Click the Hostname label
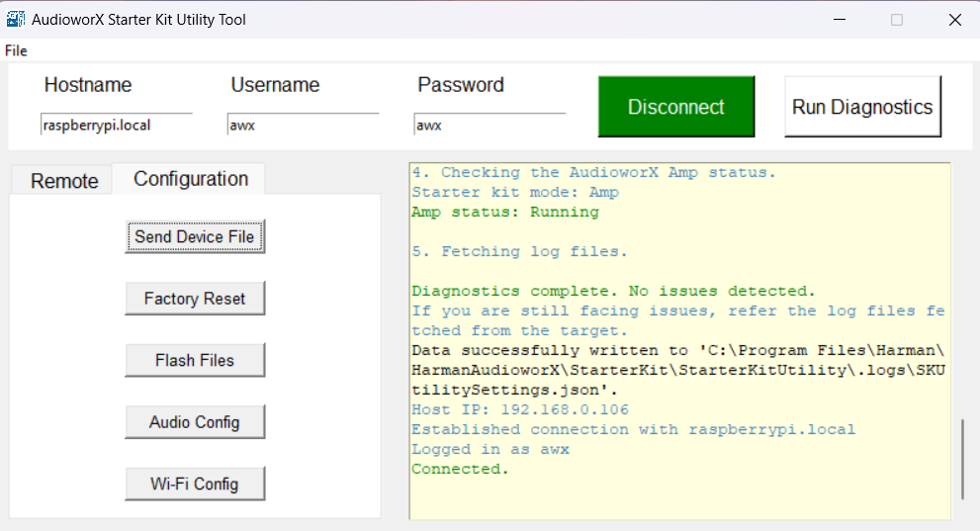Image resolution: width=980 pixels, height=531 pixels. (88, 85)
